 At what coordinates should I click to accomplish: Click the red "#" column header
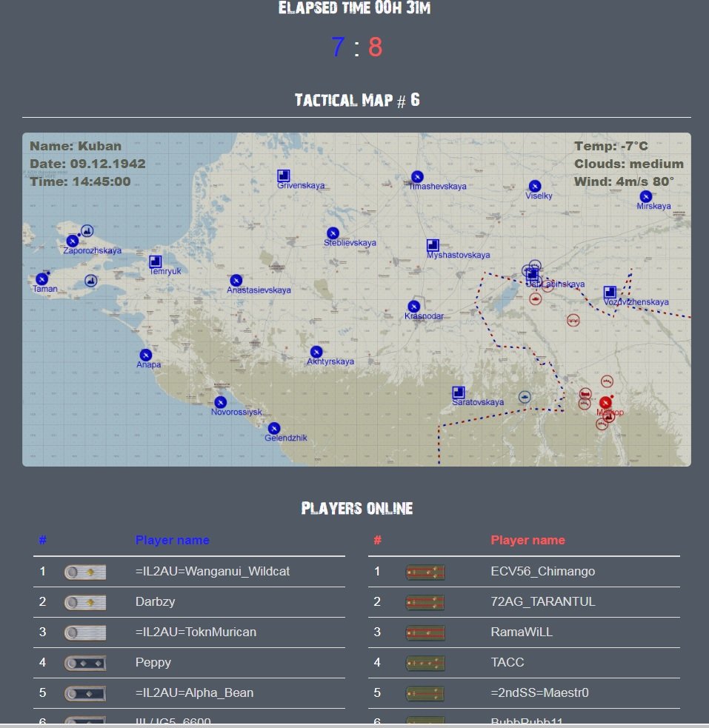(378, 540)
